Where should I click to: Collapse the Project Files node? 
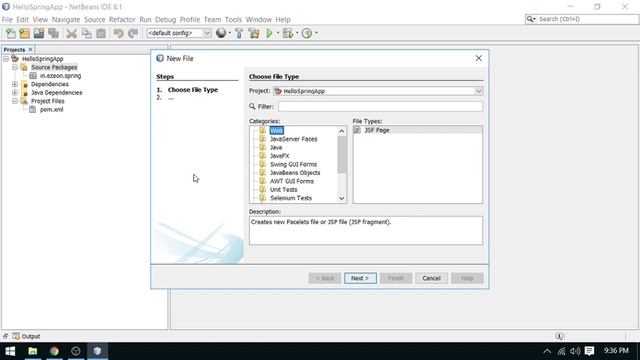coord(15,101)
